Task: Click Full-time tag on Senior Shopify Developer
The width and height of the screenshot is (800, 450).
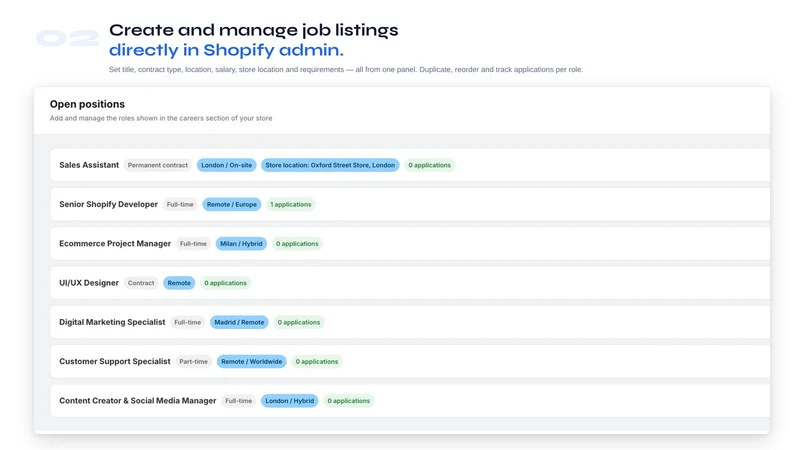Action: pos(180,205)
